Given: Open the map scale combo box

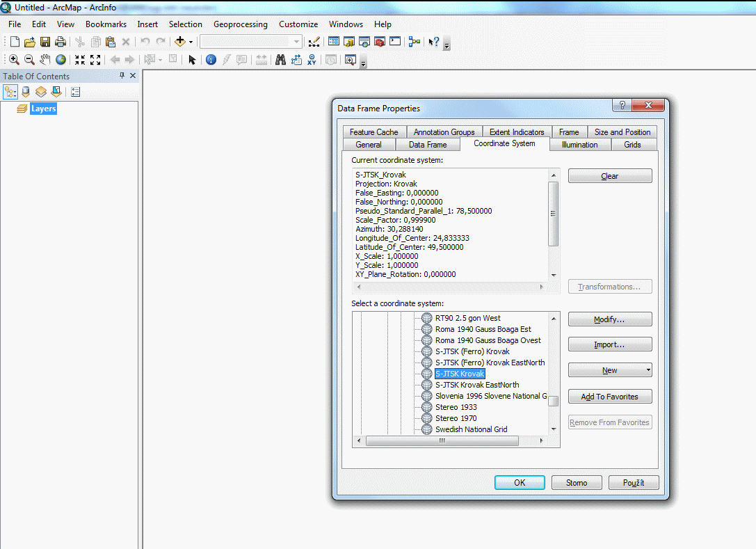Looking at the screenshot, I should (x=251, y=42).
